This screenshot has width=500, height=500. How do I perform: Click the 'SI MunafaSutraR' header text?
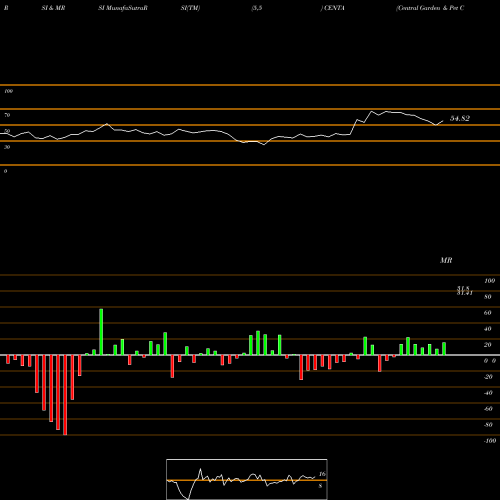(123, 8)
